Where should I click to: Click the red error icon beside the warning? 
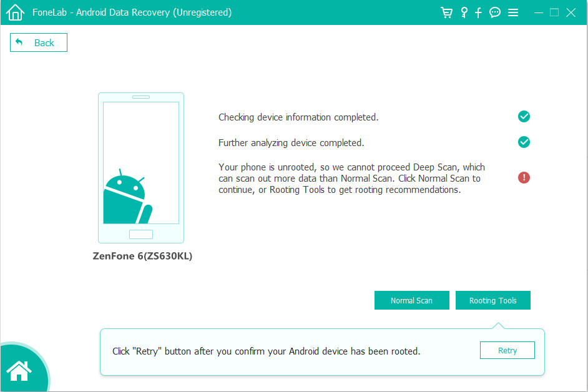tap(524, 177)
